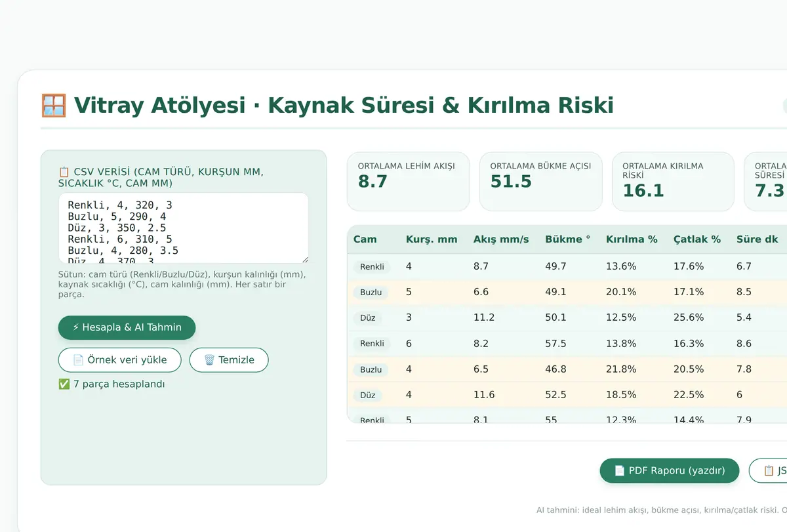Select the 8.5 Süre dk cell

click(x=744, y=292)
